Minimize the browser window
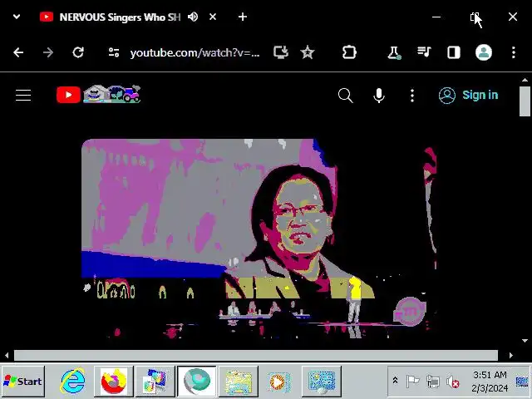The image size is (532, 399). pos(436,17)
